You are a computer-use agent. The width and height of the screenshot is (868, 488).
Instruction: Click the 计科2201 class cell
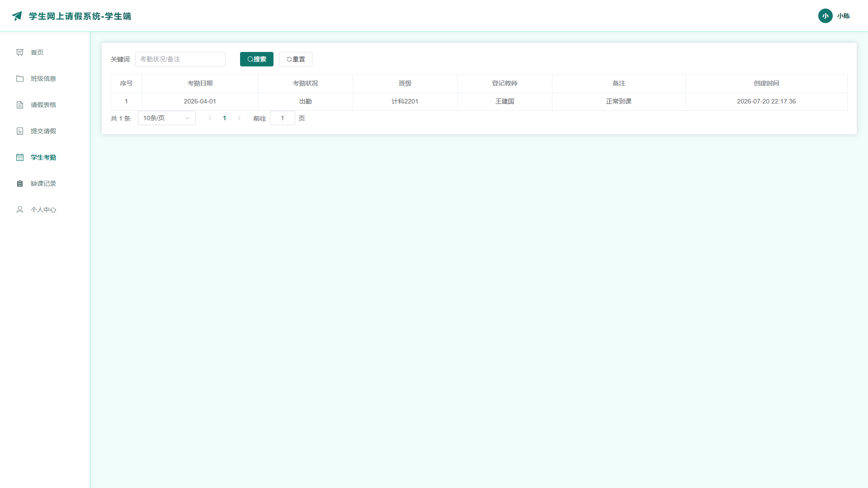point(405,101)
